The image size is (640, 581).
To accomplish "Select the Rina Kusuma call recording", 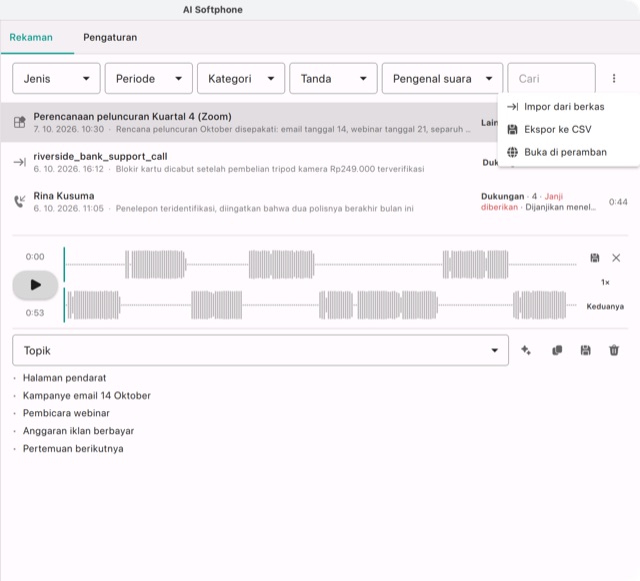I will point(320,202).
